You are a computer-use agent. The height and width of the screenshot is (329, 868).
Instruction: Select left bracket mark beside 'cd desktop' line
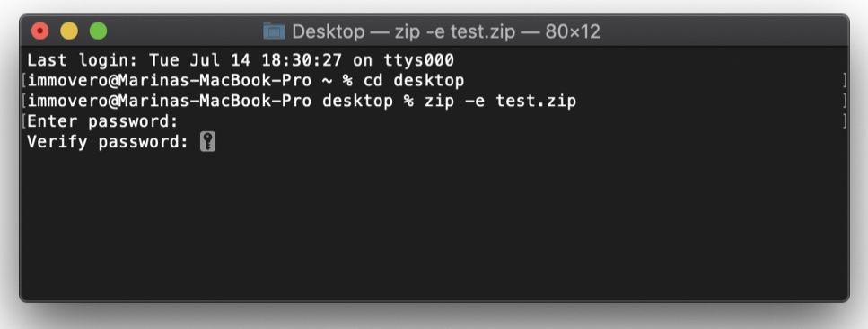point(24,80)
